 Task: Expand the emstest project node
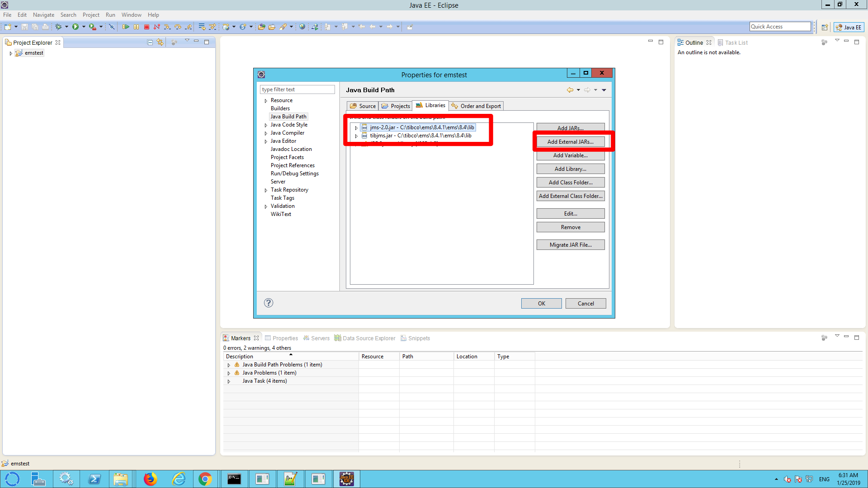tap(11, 53)
